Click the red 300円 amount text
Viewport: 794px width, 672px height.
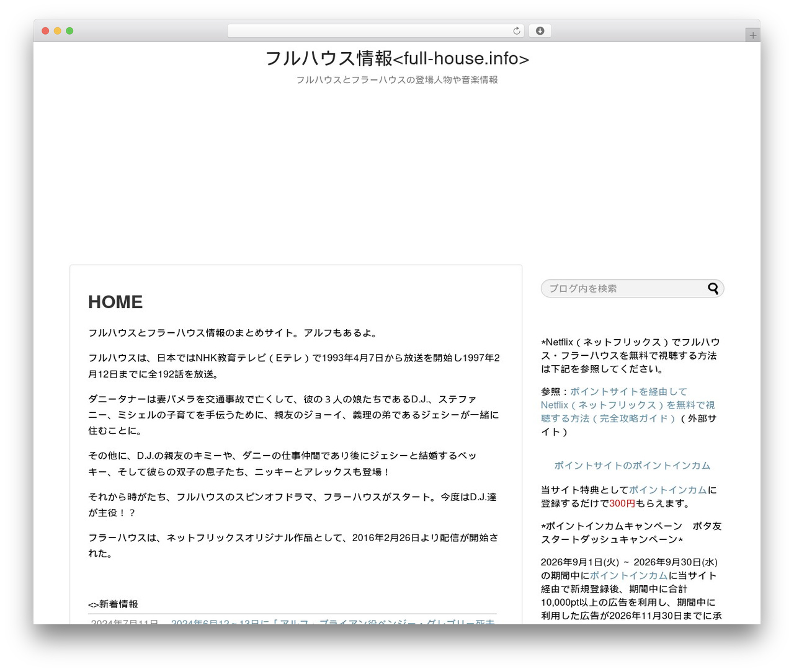(x=622, y=503)
